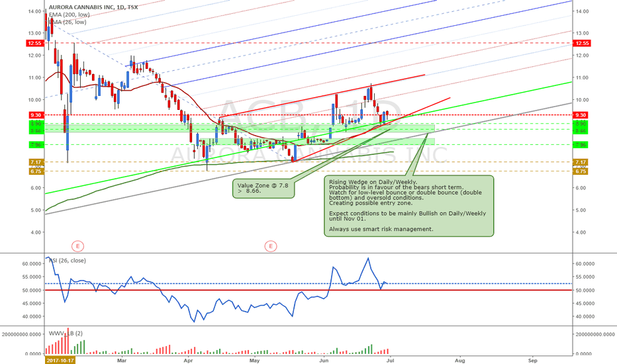Image resolution: width=617 pixels, height=364 pixels.
Task: Click the brown 7.17 price tag on left axis
Action: pyautogui.click(x=36, y=162)
